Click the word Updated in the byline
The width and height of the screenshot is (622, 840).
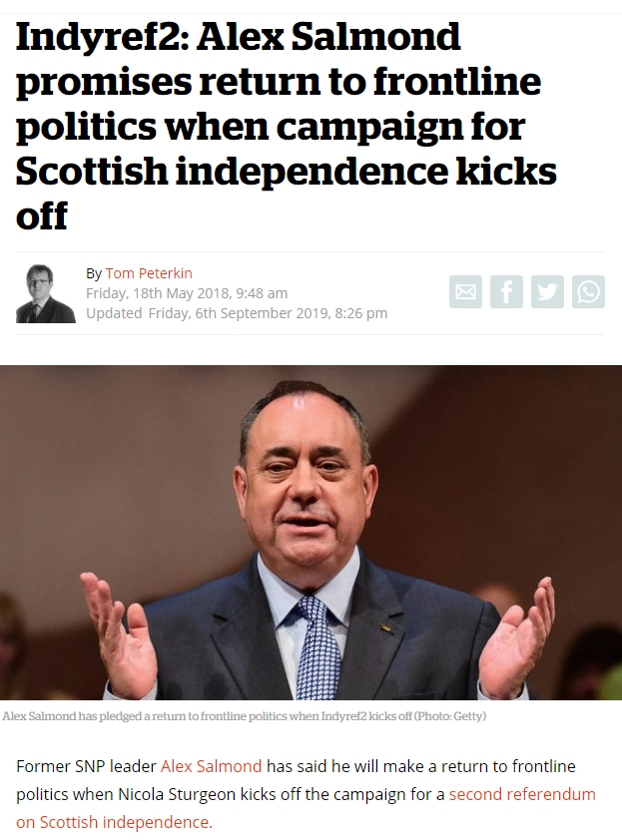tap(114, 313)
